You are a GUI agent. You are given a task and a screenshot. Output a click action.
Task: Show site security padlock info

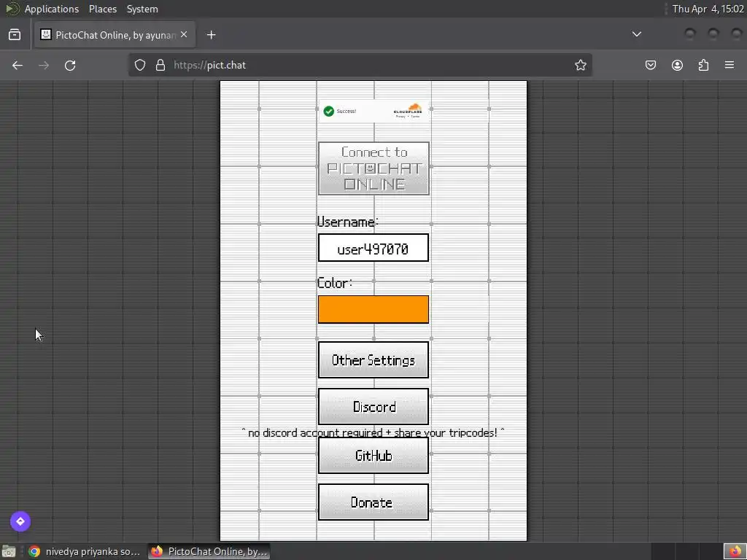(x=160, y=65)
